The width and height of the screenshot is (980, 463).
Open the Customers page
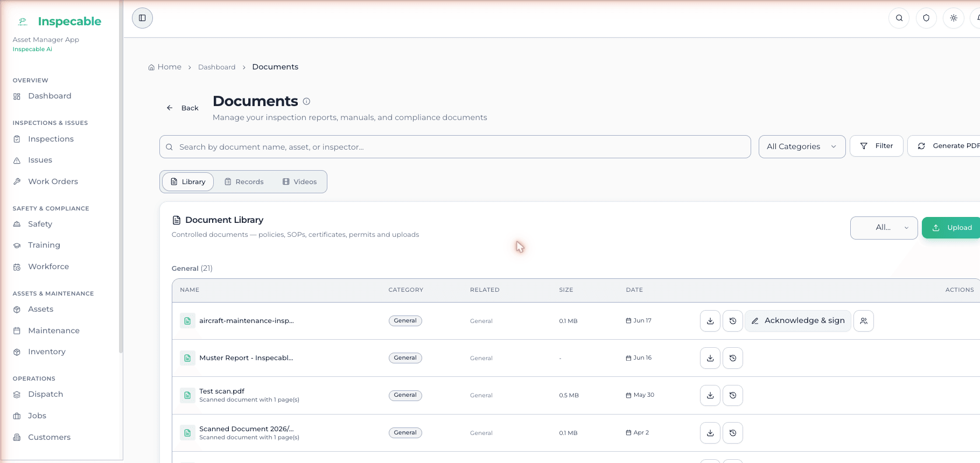tap(49, 437)
